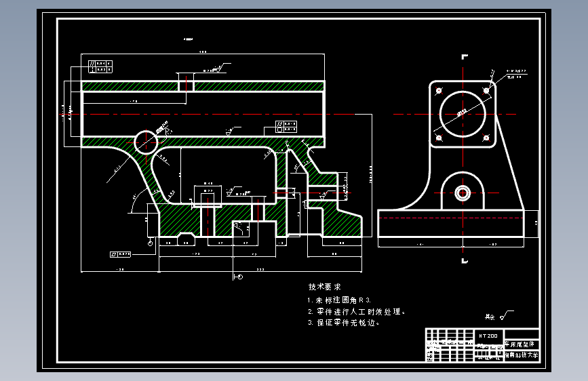Click the surface roughness symbol beside 其余
588x381 pixels.
(x=506, y=315)
